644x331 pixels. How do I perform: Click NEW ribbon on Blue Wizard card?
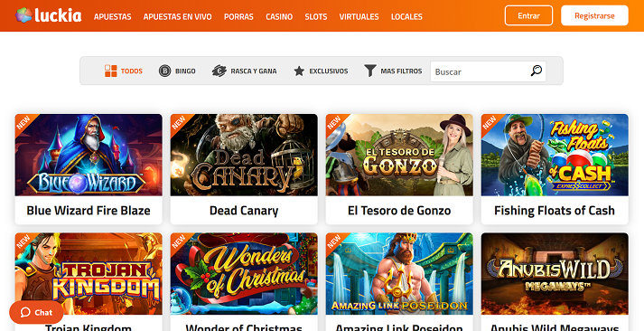[23, 122]
